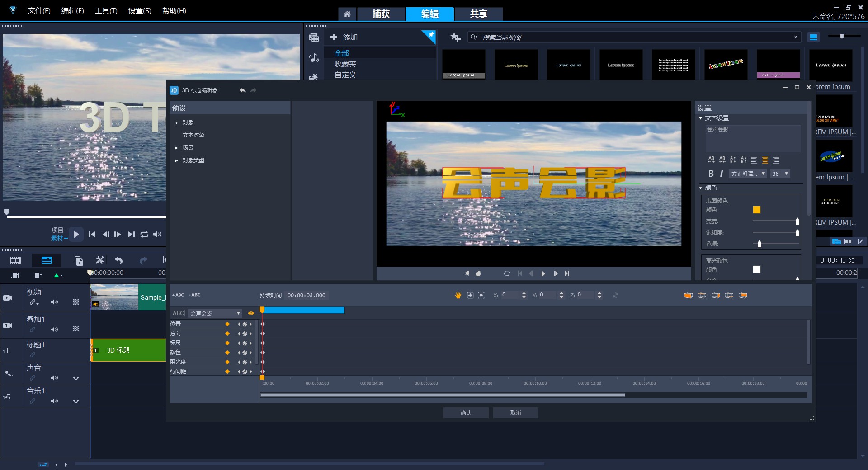
Task: Select 文本对象 preset item
Action: pyautogui.click(x=193, y=135)
